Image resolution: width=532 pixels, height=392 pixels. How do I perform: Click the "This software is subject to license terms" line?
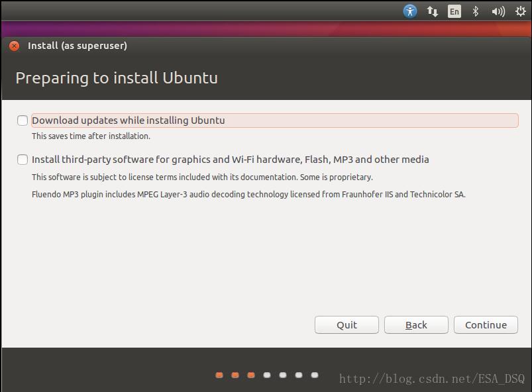tap(202, 177)
